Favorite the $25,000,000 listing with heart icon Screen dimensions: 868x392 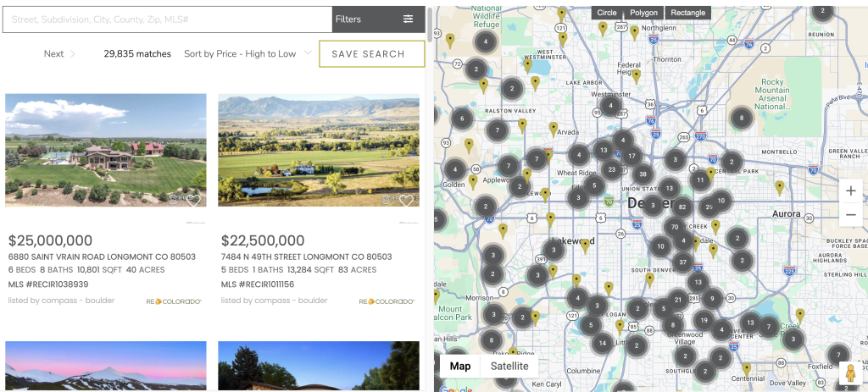pyautogui.click(x=193, y=201)
